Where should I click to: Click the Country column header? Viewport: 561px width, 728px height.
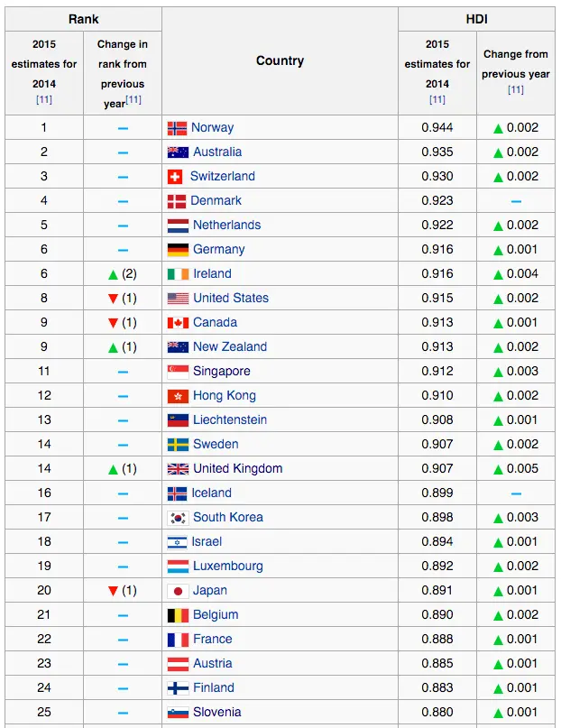(280, 61)
